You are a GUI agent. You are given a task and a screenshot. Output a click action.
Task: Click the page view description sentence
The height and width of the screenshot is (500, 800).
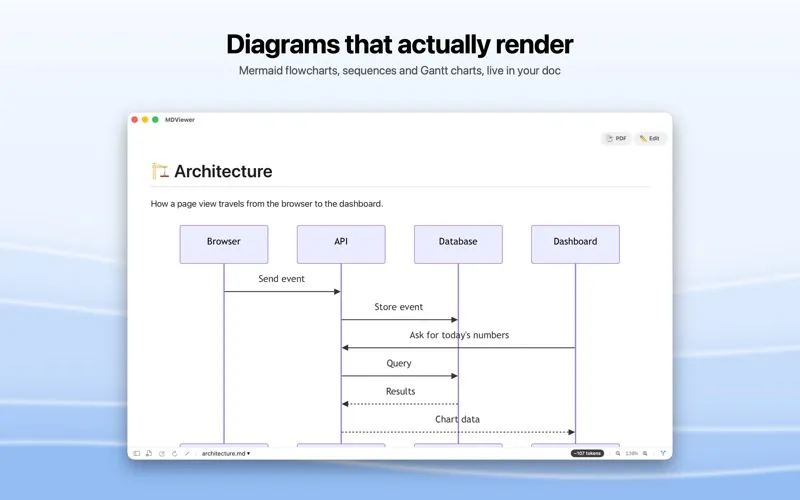coord(267,204)
